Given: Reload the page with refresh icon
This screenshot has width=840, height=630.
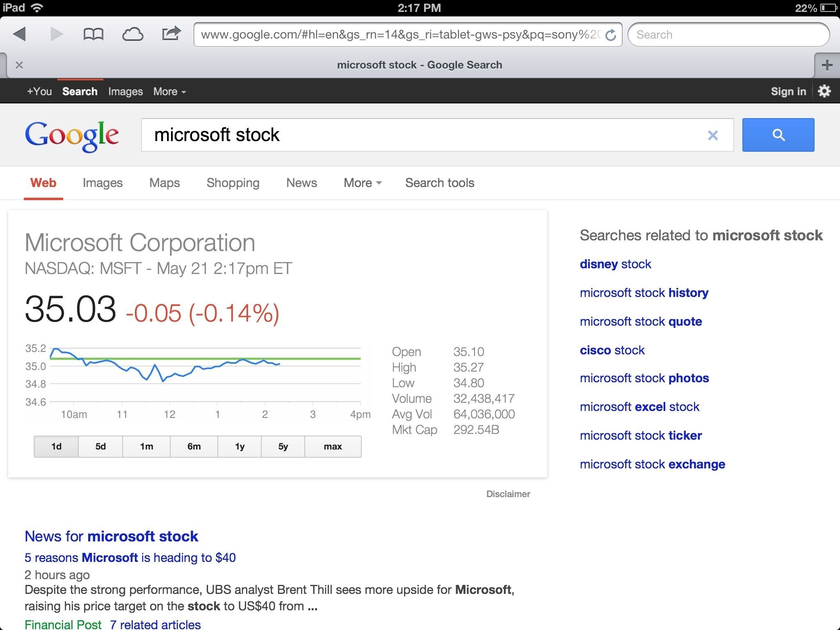Looking at the screenshot, I should click(611, 35).
